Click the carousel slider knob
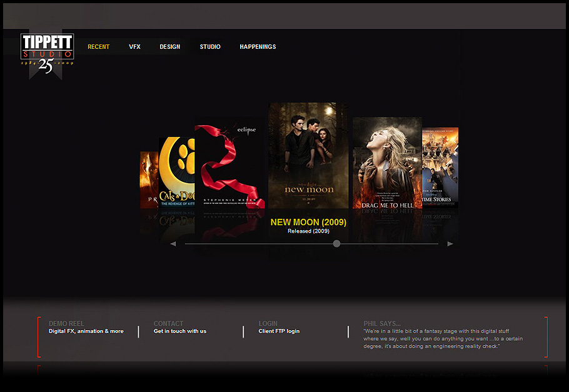The image size is (569, 392). [x=336, y=244]
